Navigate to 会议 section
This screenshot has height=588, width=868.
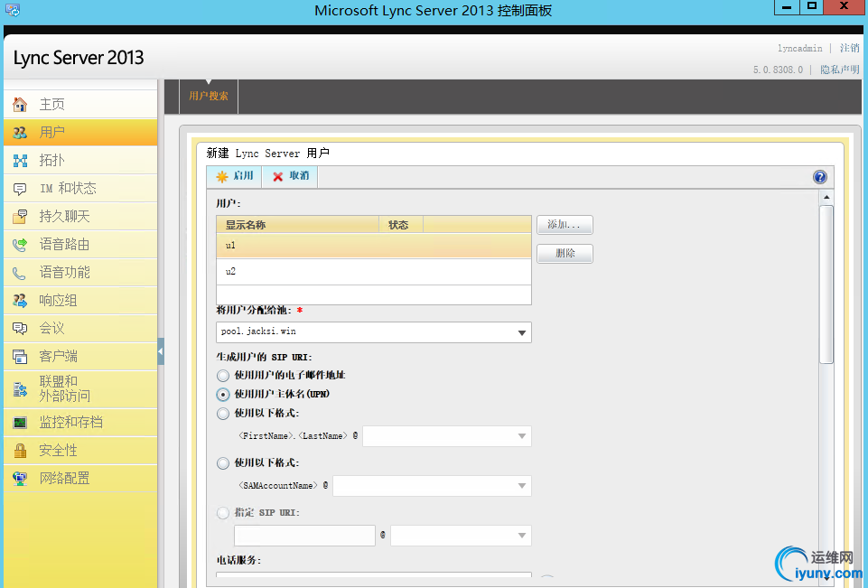(80, 329)
